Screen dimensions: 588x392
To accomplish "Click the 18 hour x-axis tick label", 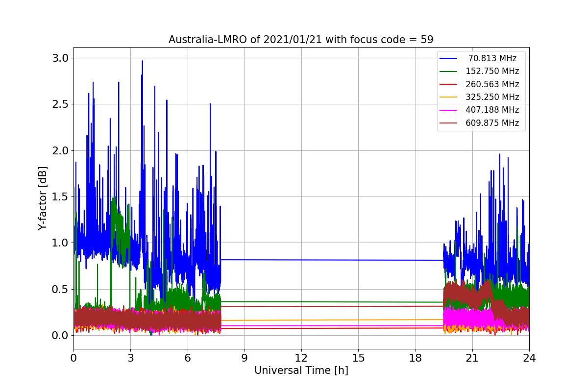I will 415,358.
